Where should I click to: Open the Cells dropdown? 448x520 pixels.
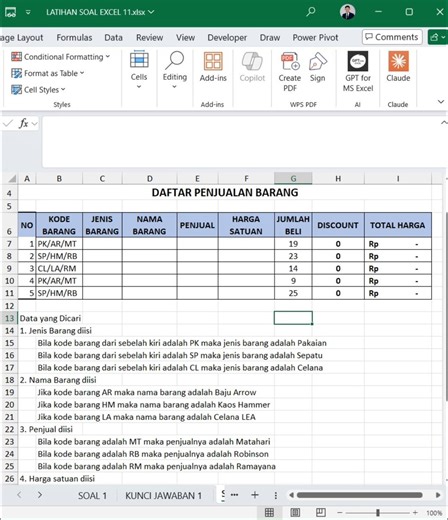click(139, 69)
